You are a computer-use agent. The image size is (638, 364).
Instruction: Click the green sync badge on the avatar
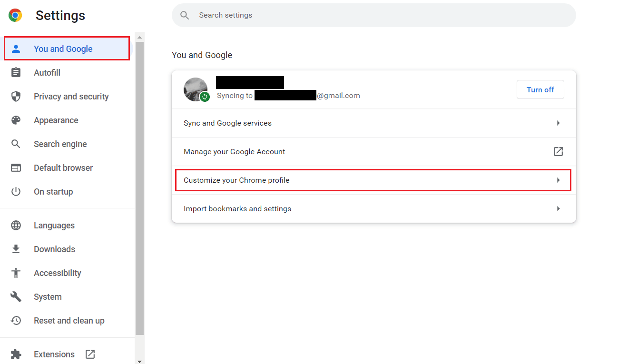pyautogui.click(x=205, y=97)
